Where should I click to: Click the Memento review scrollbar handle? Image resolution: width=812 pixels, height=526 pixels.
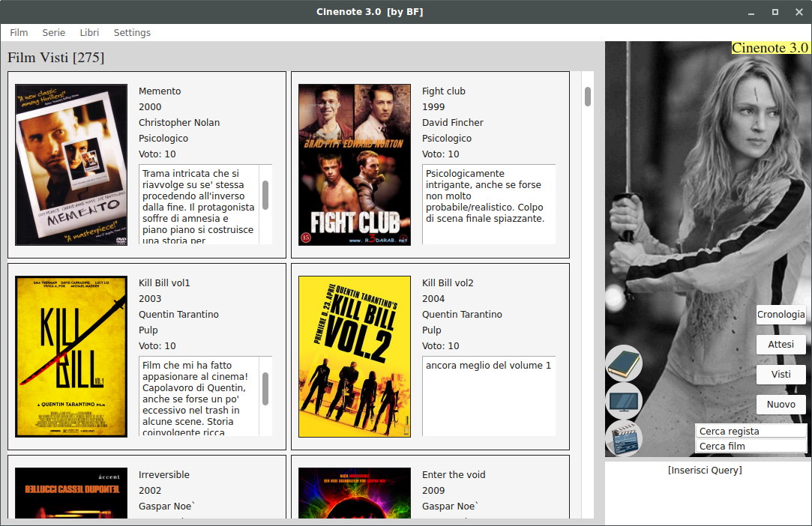click(x=265, y=195)
